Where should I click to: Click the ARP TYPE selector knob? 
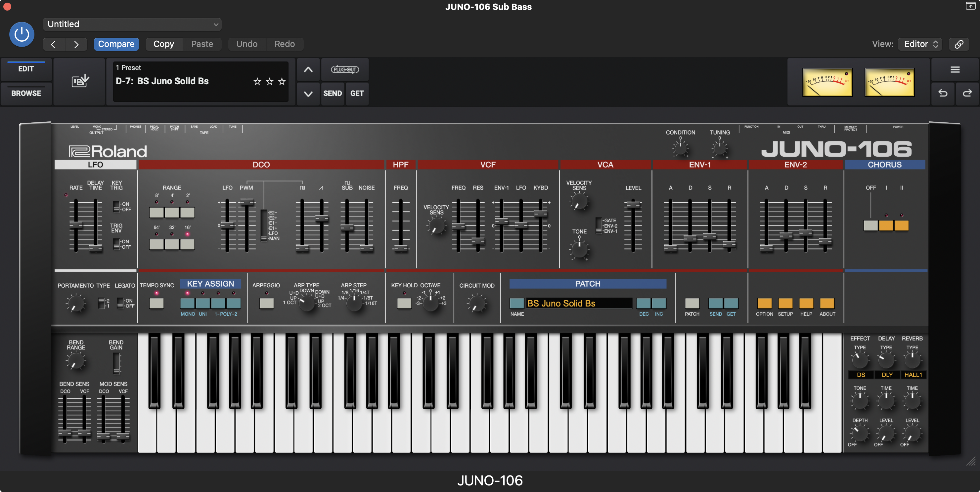(x=307, y=303)
